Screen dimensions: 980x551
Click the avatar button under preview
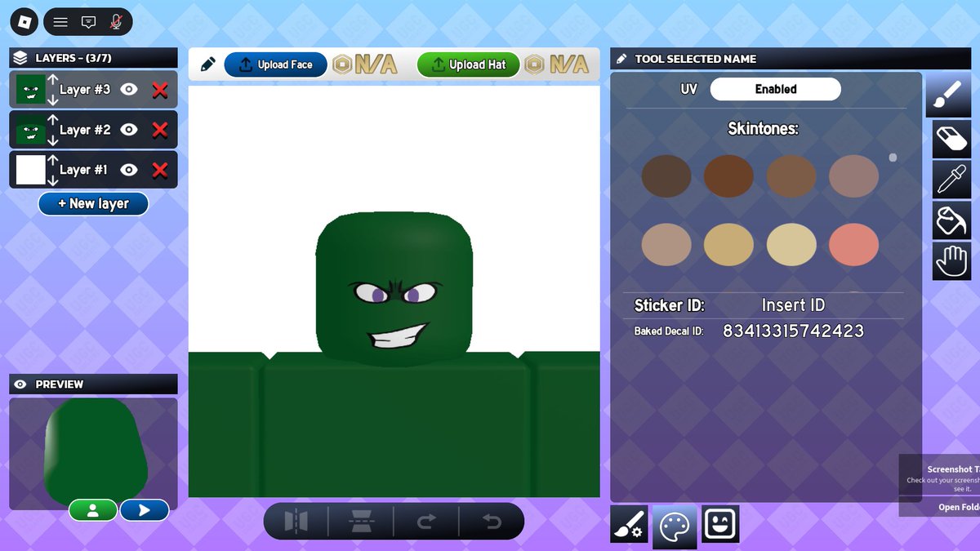click(x=93, y=510)
